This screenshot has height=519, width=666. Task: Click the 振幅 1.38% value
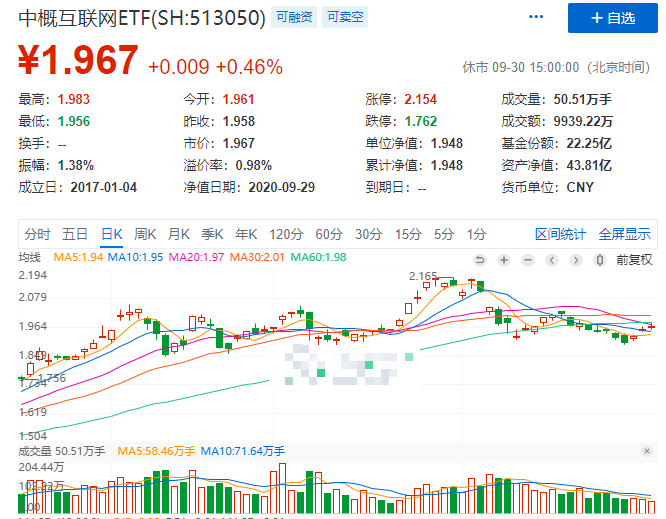click(76, 165)
